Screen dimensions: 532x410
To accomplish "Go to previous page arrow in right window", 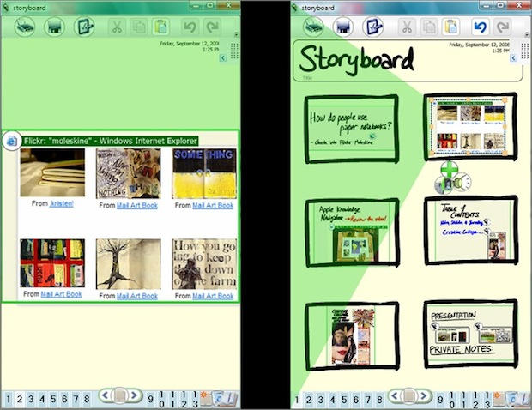I will [x=395, y=395].
